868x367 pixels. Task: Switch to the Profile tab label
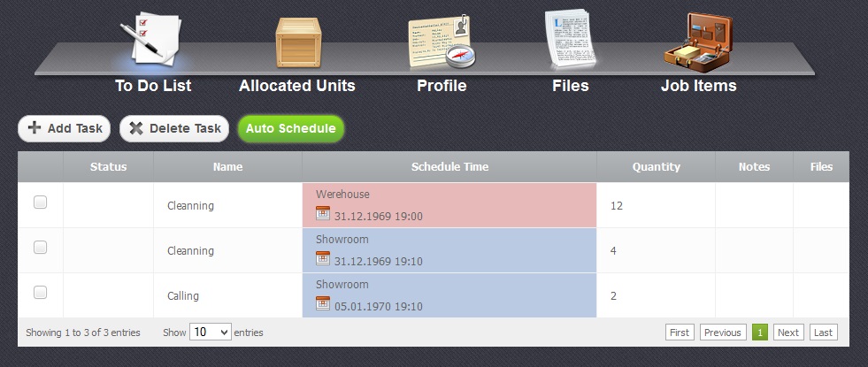[x=442, y=86]
